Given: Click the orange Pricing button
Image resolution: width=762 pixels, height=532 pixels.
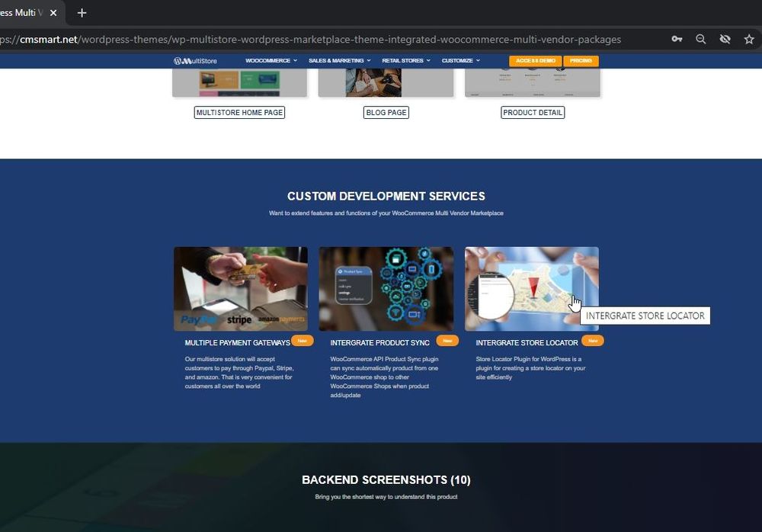Looking at the screenshot, I should tap(581, 61).
